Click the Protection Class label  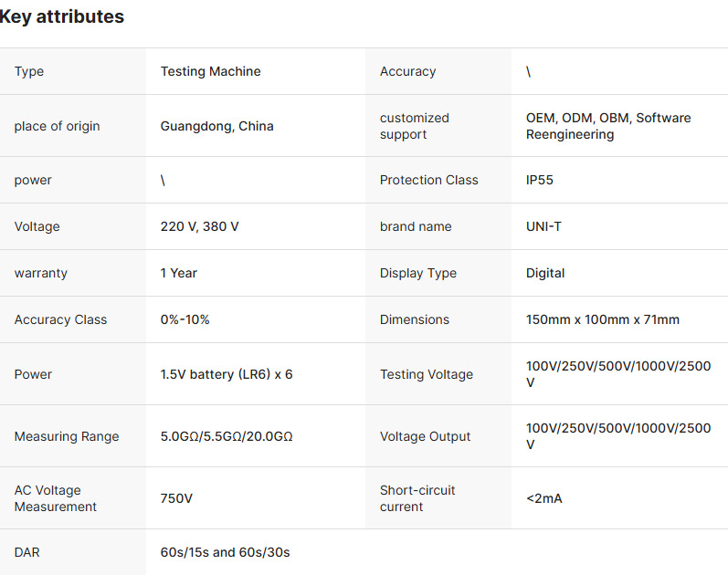tap(428, 180)
